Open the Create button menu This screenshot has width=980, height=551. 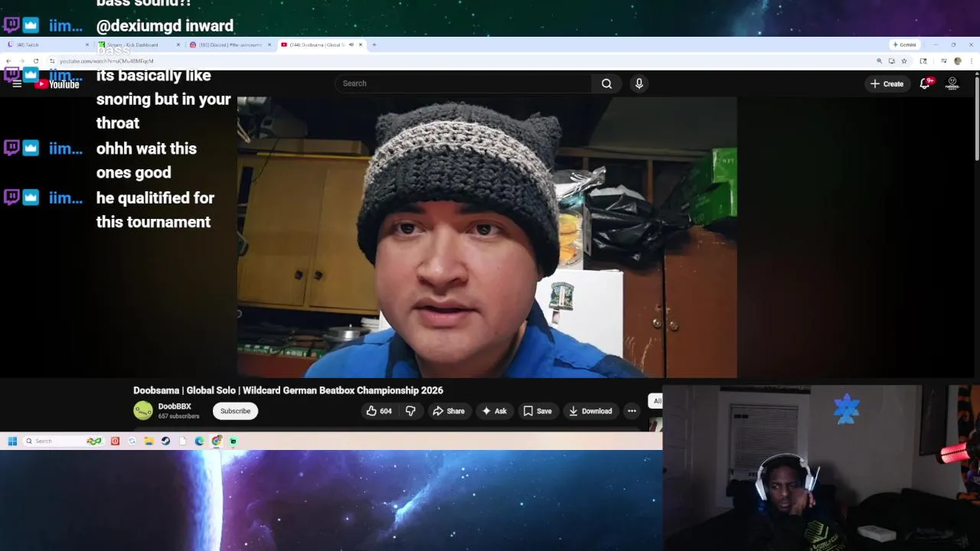point(887,83)
